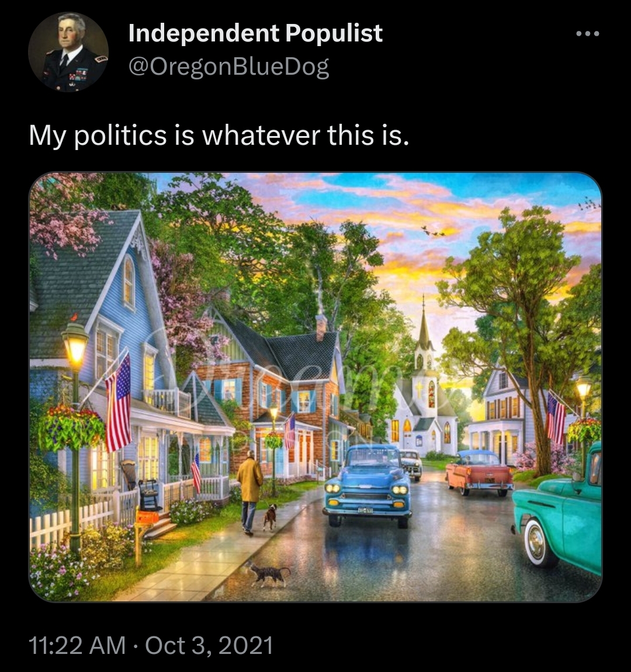Click the white picket fence in the image
Image resolution: width=631 pixels, height=672 pixels.
click(73, 520)
